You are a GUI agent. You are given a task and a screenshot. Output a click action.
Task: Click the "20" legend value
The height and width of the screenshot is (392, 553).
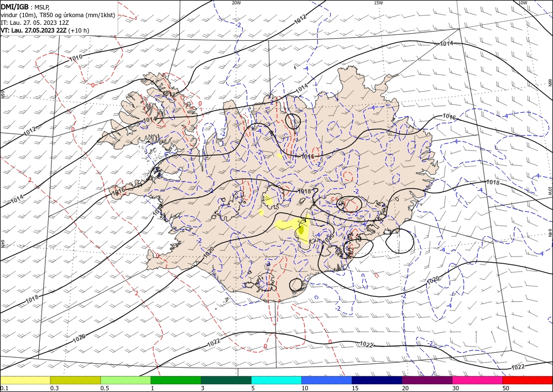(x=405, y=388)
